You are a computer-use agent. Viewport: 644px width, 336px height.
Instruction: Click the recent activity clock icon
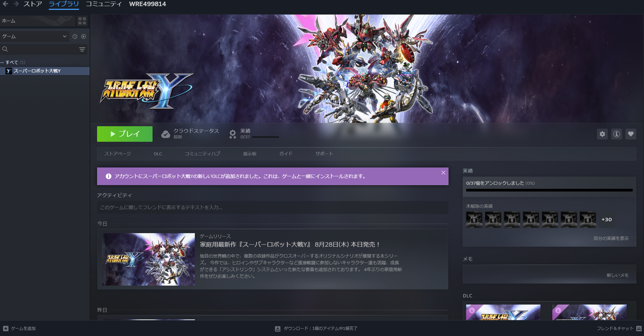(75, 37)
